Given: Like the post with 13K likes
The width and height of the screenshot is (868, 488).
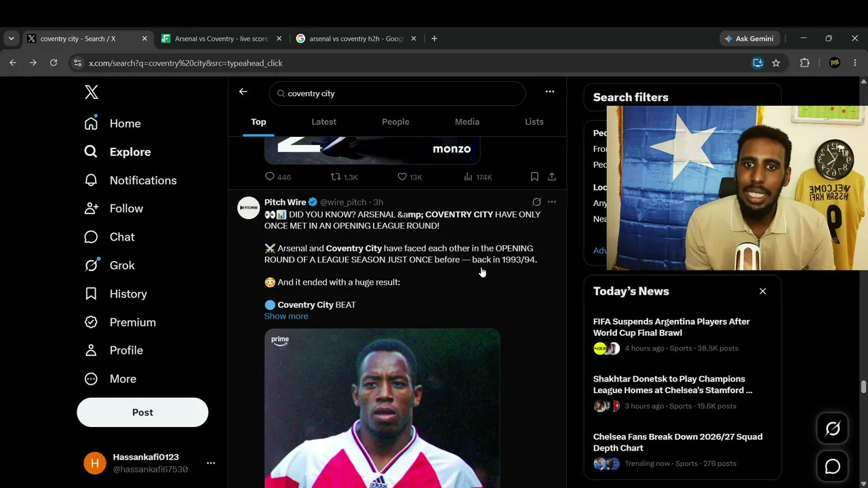Looking at the screenshot, I should pos(410,177).
